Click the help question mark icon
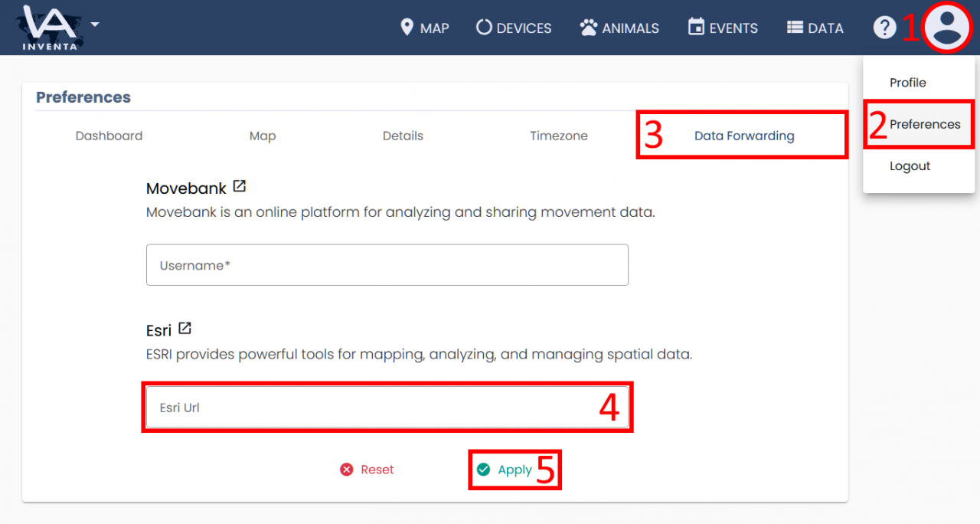This screenshot has width=980, height=524. pyautogui.click(x=884, y=28)
